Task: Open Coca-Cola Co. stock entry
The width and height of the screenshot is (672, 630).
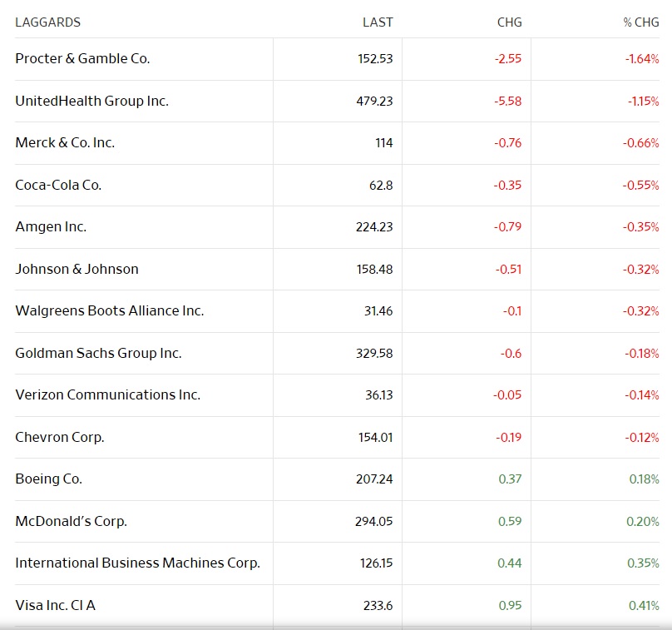Action: pyautogui.click(x=58, y=186)
